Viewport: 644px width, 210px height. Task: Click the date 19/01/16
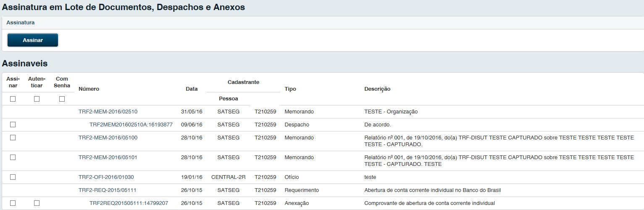click(192, 177)
